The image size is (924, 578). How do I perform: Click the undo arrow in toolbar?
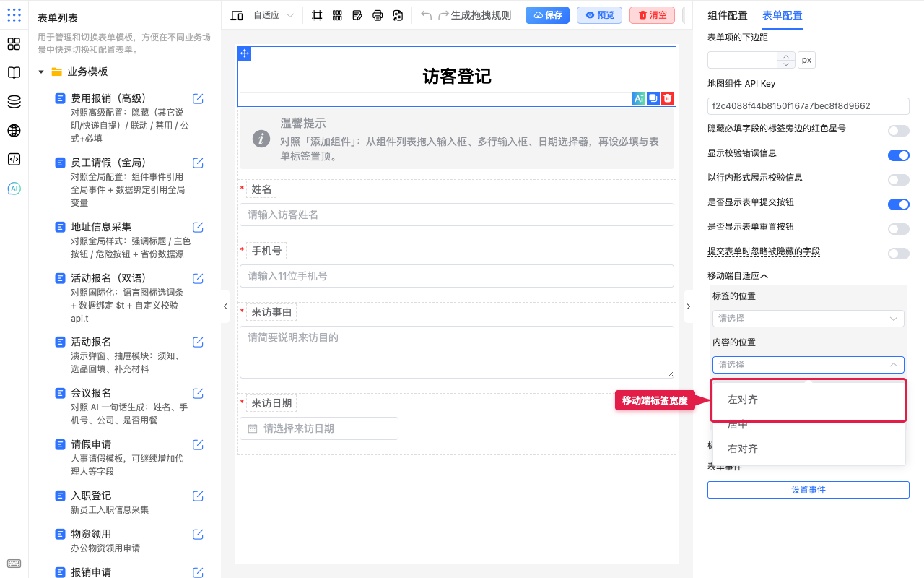pos(426,15)
